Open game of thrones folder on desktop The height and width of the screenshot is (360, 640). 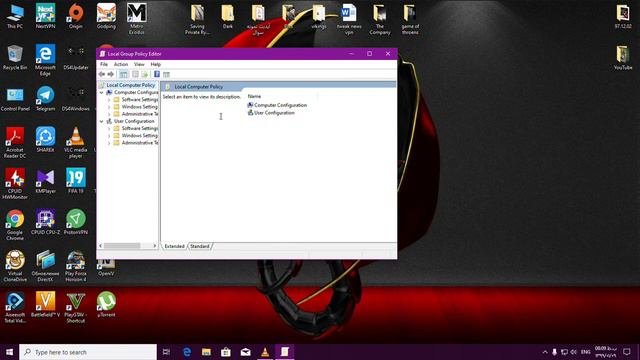point(410,19)
